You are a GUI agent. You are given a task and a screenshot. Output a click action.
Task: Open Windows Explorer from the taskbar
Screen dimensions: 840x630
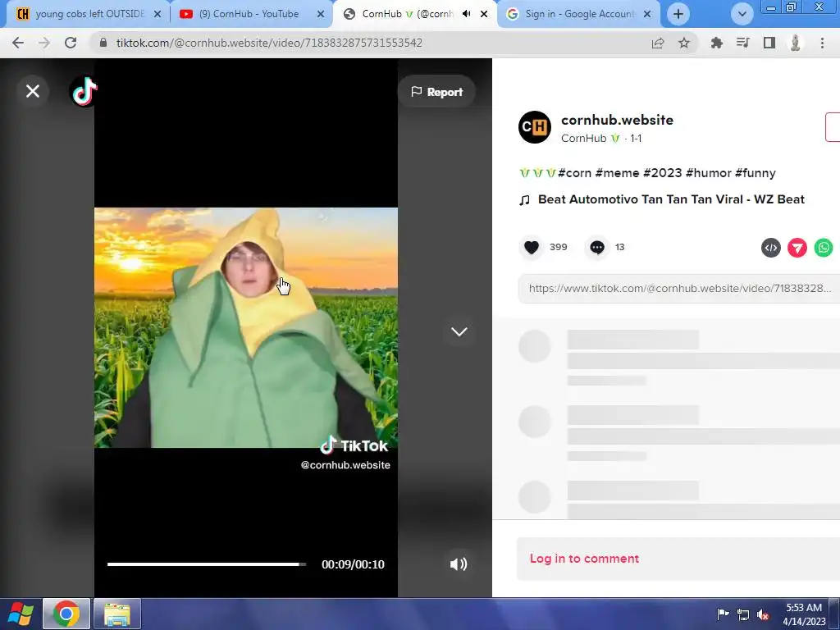(117, 614)
